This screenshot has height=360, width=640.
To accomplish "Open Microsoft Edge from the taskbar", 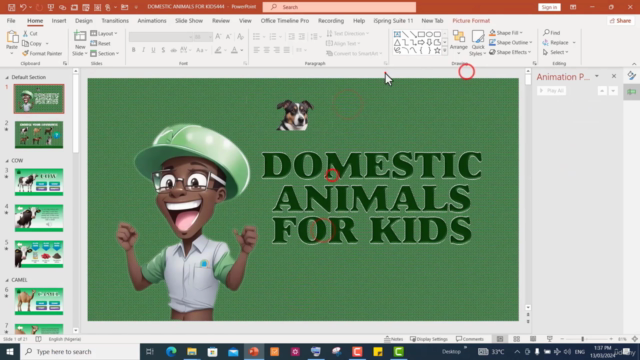I will click(x=171, y=351).
